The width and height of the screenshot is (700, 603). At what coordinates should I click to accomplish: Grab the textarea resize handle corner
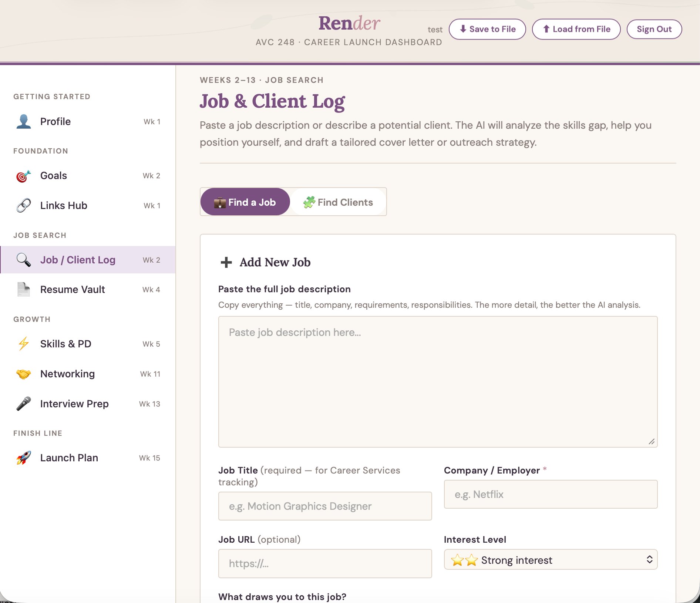coord(652,442)
